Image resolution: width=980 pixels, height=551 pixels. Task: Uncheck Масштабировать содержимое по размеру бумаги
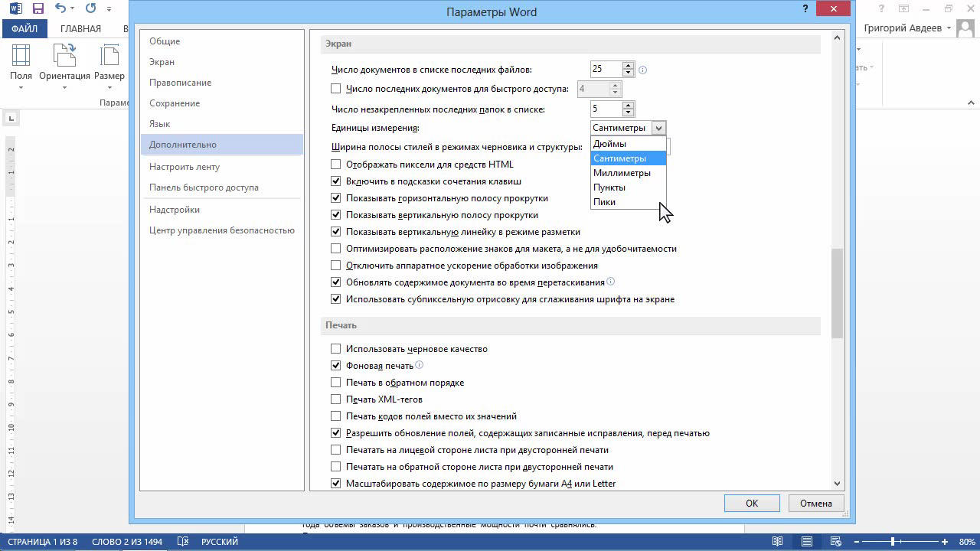click(x=336, y=483)
